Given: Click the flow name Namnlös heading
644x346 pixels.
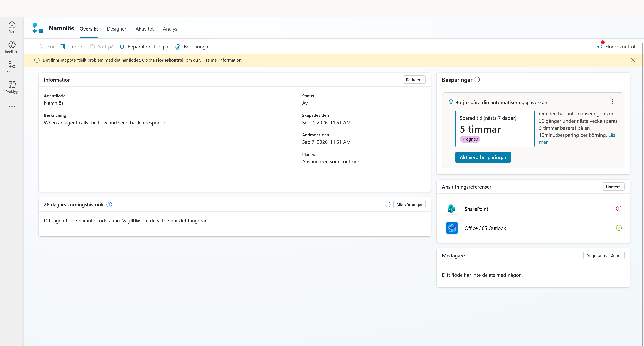Looking at the screenshot, I should (61, 28).
